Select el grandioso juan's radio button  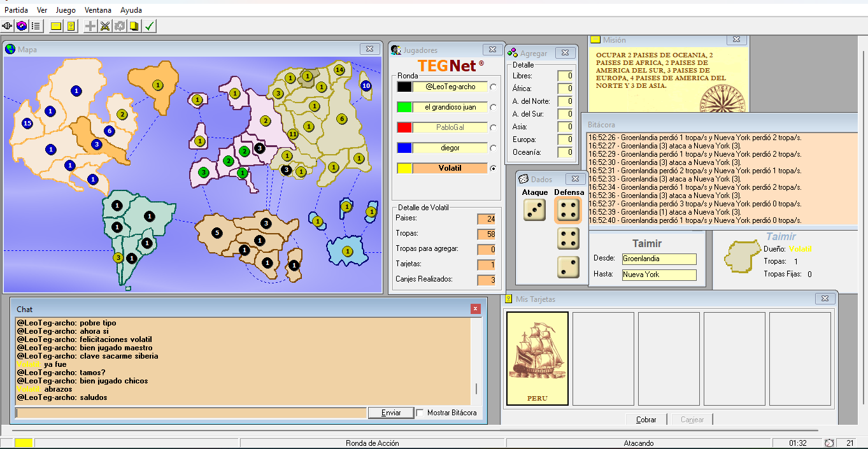tap(493, 108)
